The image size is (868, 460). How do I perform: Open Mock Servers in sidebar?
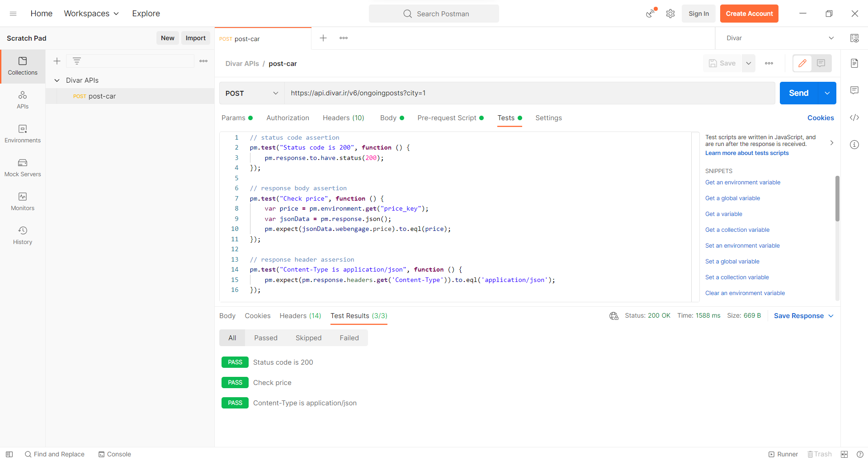point(23,168)
